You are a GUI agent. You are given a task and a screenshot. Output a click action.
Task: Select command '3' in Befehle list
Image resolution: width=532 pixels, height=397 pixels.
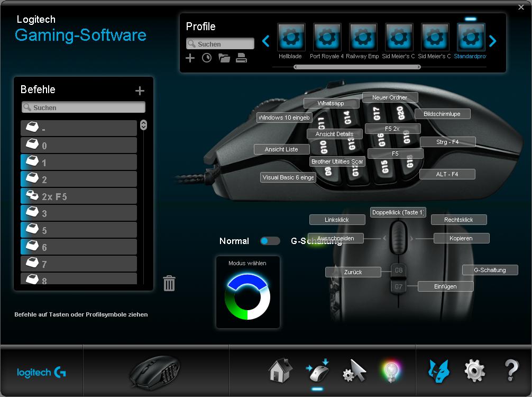(x=79, y=213)
